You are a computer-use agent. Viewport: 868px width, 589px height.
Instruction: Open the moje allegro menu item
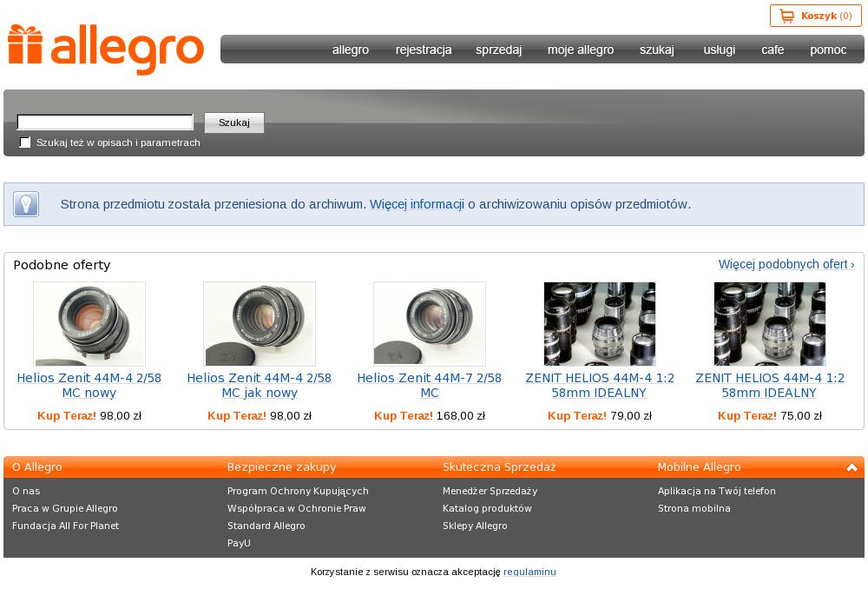pos(581,50)
